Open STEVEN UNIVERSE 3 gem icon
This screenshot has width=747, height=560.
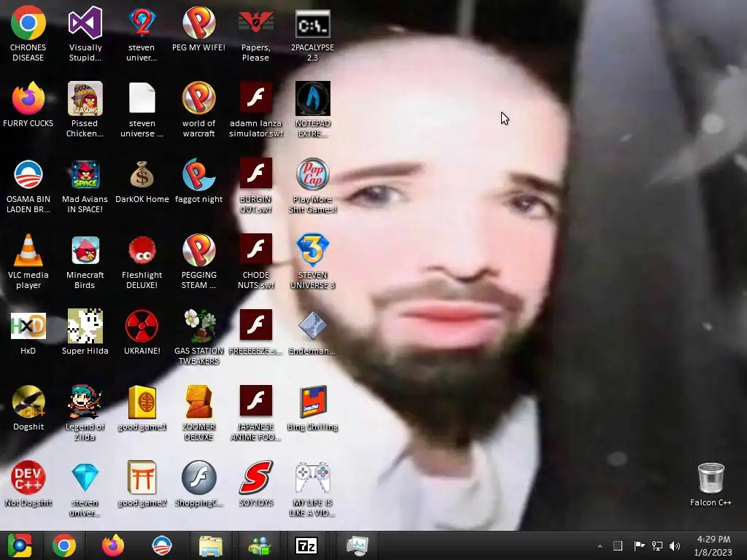312,250
